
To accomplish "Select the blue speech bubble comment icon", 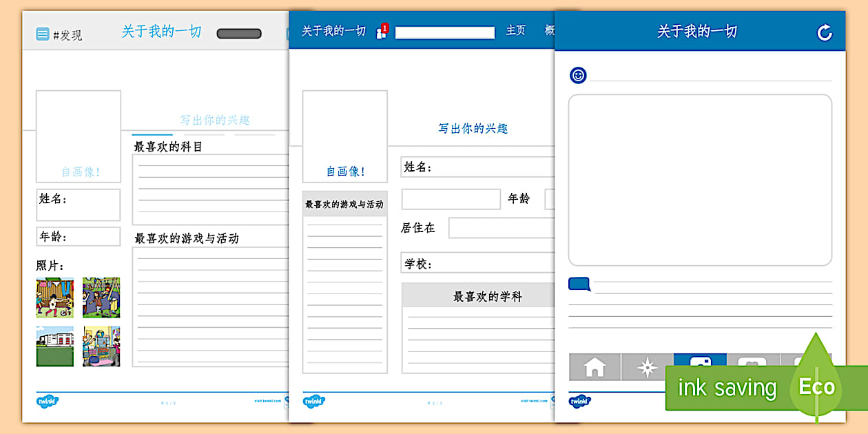I will click(x=579, y=284).
